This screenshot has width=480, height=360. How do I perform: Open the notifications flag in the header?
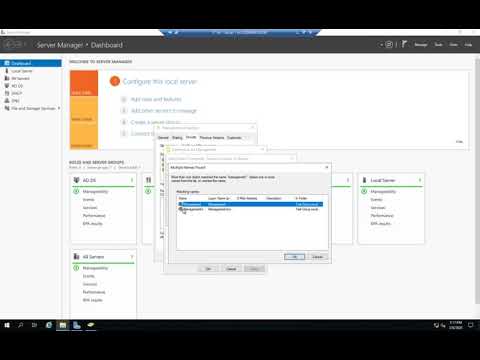coord(404,44)
